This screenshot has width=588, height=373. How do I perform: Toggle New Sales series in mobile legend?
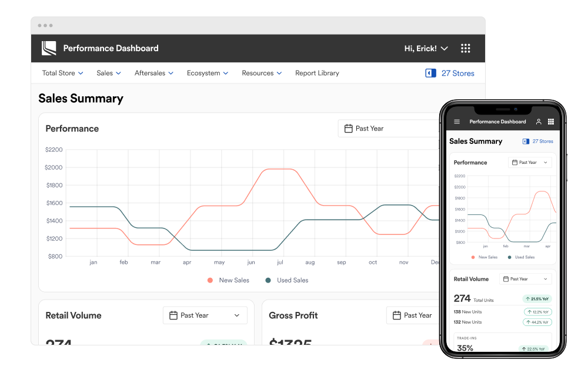[x=484, y=257]
